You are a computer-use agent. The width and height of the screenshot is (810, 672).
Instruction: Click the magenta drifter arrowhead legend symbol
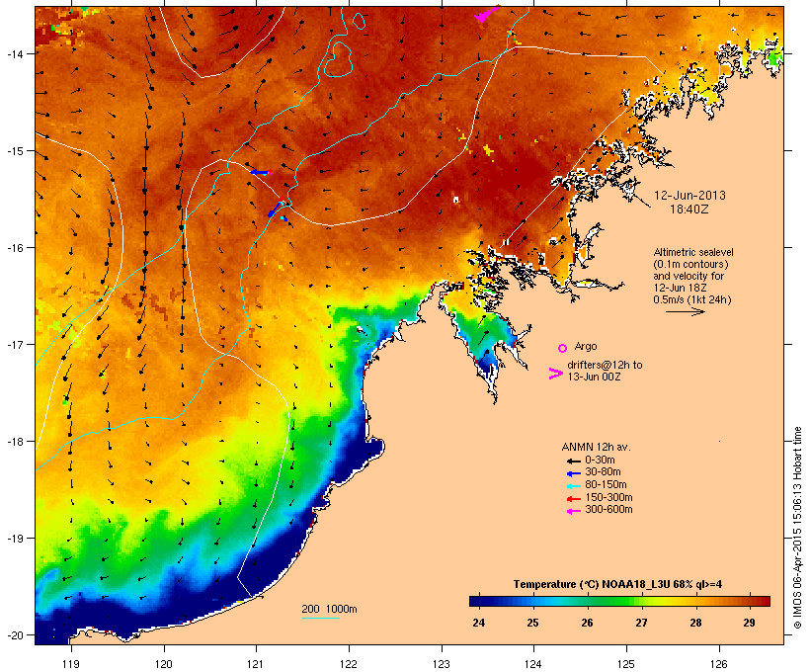[556, 374]
